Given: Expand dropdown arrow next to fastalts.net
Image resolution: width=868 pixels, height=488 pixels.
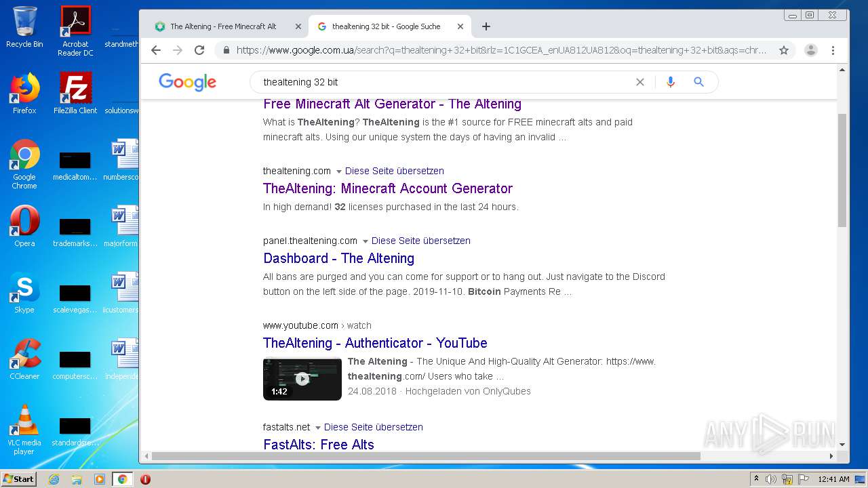Looking at the screenshot, I should point(318,428).
